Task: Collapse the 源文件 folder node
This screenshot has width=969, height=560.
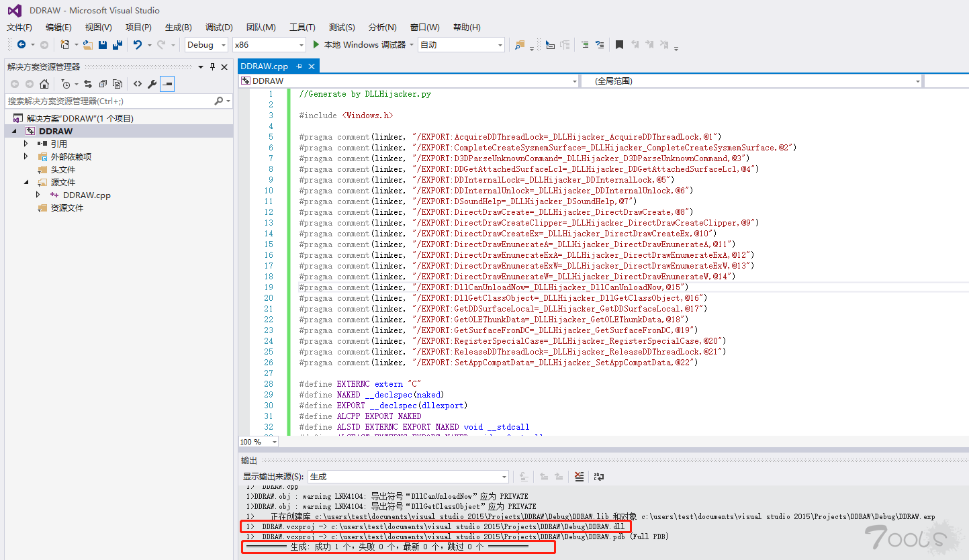Action: coord(26,182)
